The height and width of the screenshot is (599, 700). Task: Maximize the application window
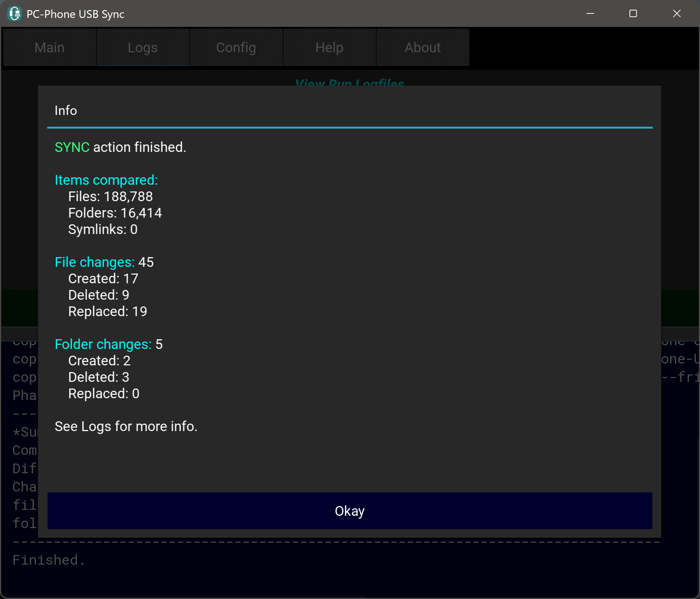(x=633, y=14)
